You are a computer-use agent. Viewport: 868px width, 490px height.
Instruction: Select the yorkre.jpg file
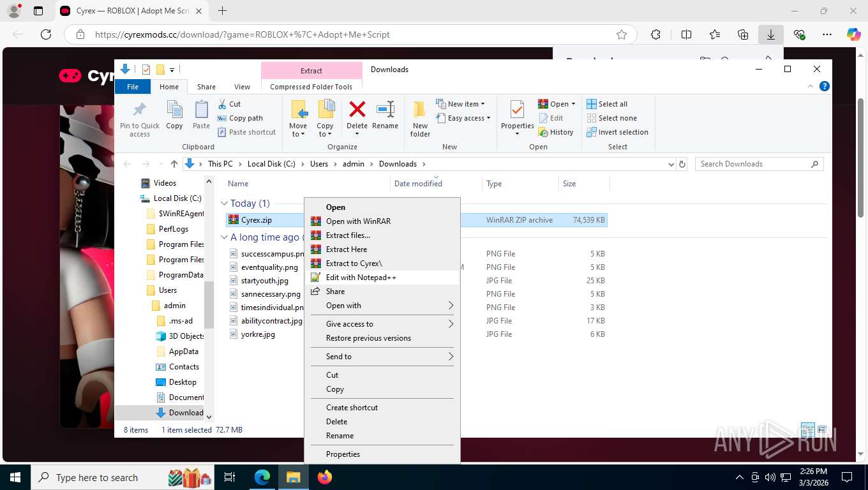[258, 334]
